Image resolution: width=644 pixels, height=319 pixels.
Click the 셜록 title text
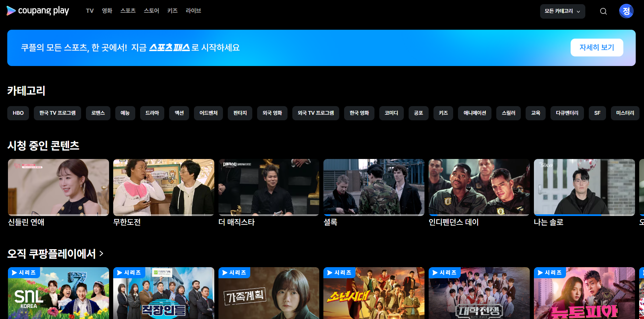pyautogui.click(x=330, y=222)
